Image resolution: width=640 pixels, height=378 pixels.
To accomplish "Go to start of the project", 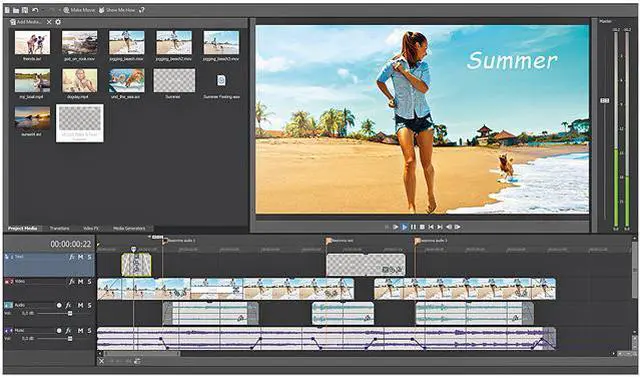I will click(x=431, y=227).
